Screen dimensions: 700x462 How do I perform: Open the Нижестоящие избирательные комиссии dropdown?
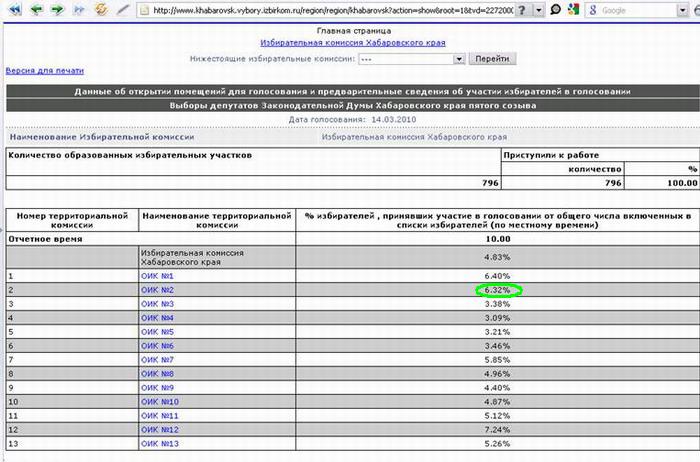[460, 59]
